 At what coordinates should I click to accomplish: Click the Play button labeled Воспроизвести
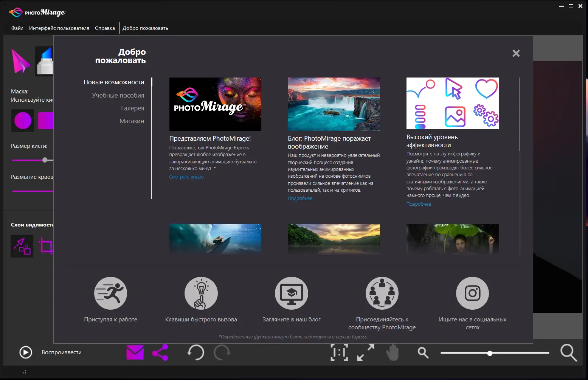[26, 352]
